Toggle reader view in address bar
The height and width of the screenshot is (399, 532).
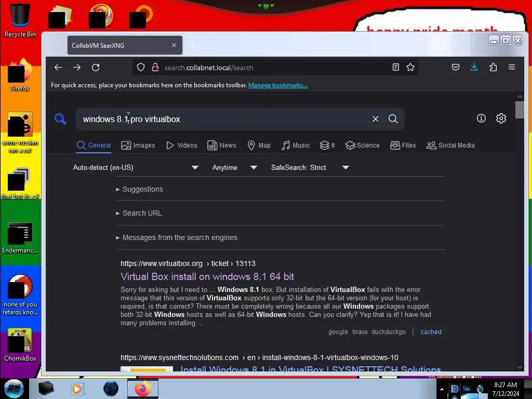395,67
